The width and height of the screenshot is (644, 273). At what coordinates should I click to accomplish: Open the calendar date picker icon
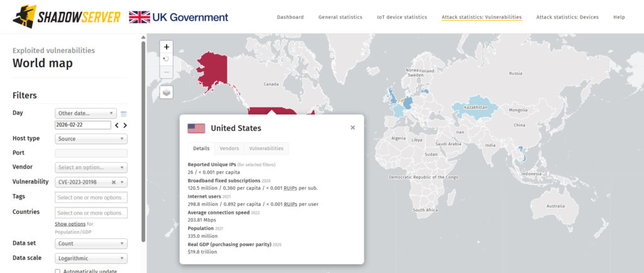pos(124,114)
